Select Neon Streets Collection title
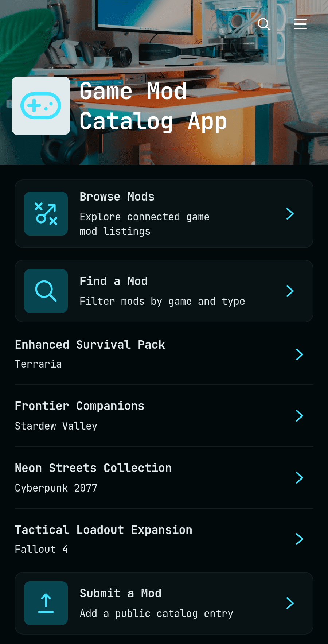This screenshot has height=644, width=328. tap(93, 468)
